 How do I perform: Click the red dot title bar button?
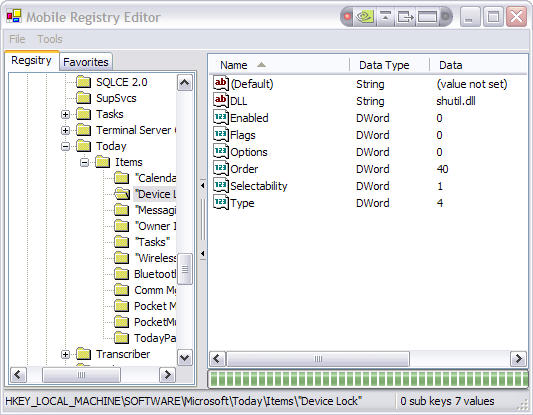[347, 16]
